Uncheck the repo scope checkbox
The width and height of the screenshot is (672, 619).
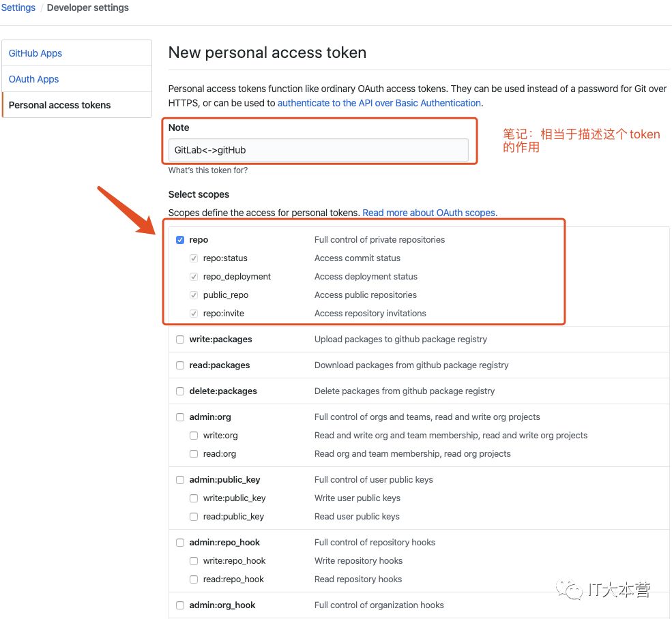point(180,240)
